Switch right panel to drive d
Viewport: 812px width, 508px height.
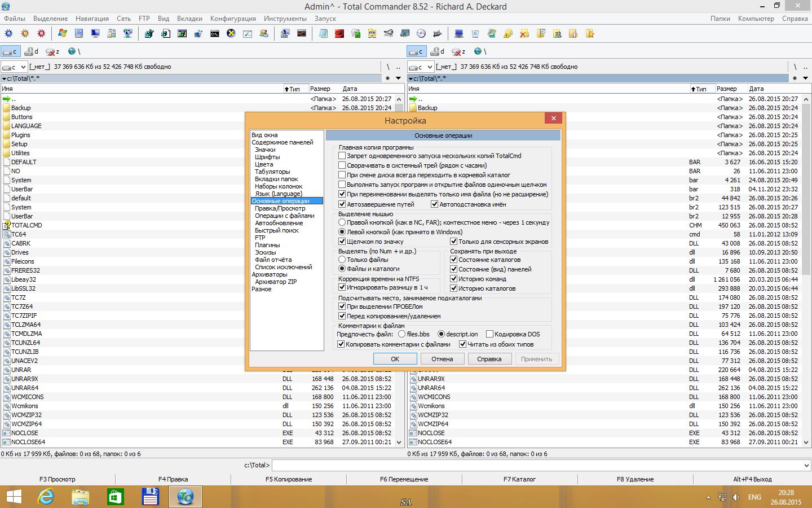click(438, 51)
